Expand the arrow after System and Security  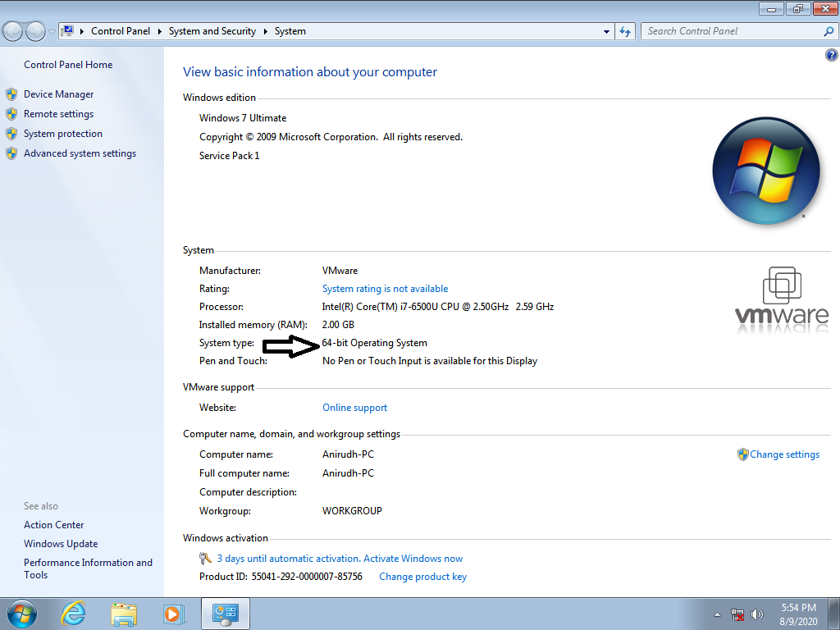[265, 31]
